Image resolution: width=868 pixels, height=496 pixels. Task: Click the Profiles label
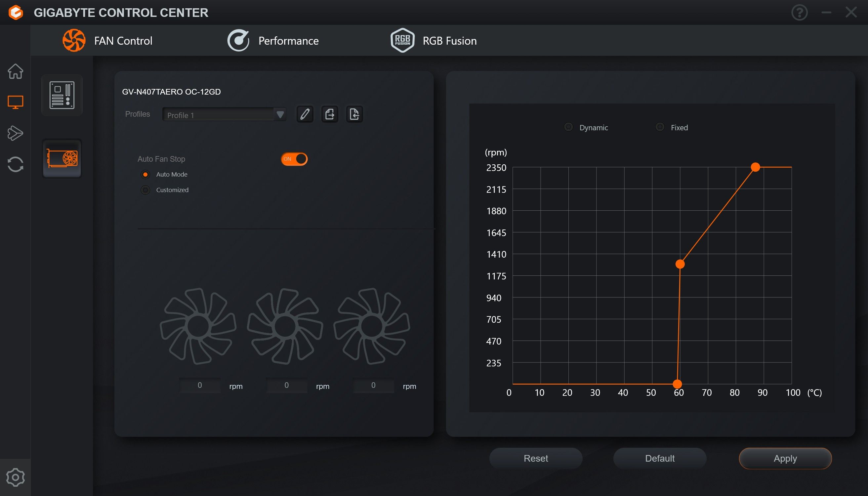point(137,114)
